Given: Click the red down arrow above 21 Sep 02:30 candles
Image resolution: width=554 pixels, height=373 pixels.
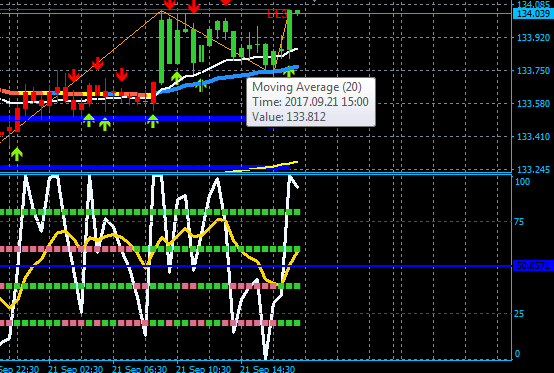Looking at the screenshot, I should [x=73, y=76].
